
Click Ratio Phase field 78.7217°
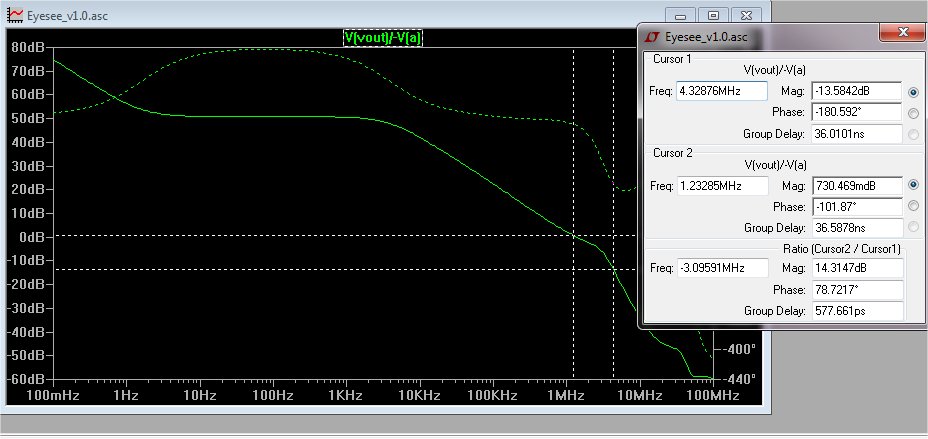(x=857, y=290)
